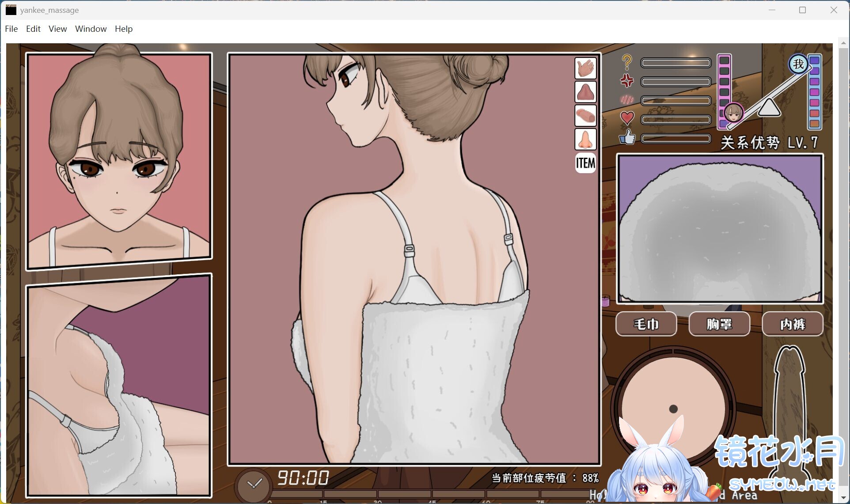Open the Edit menu

[x=33, y=29]
